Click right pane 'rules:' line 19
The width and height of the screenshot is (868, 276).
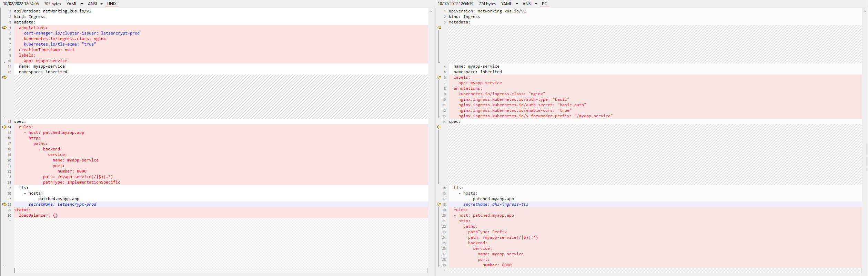coord(461,210)
